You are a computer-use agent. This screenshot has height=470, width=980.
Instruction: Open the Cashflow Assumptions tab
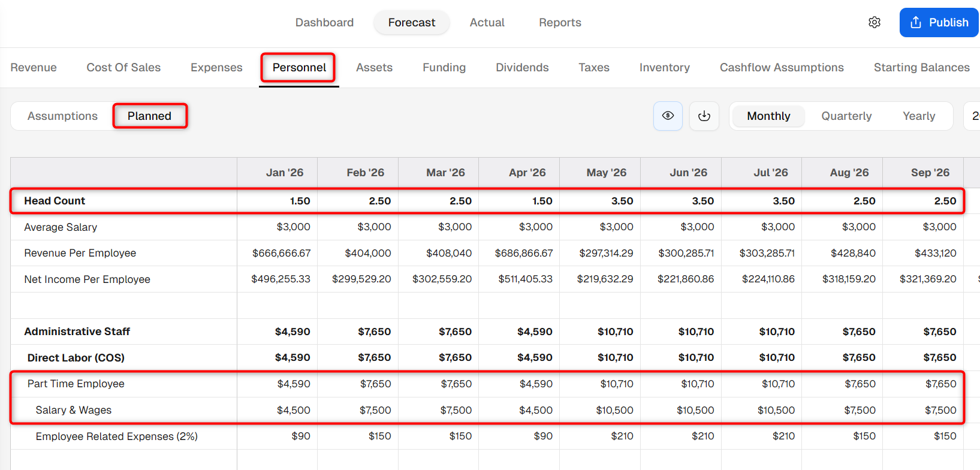coord(782,68)
